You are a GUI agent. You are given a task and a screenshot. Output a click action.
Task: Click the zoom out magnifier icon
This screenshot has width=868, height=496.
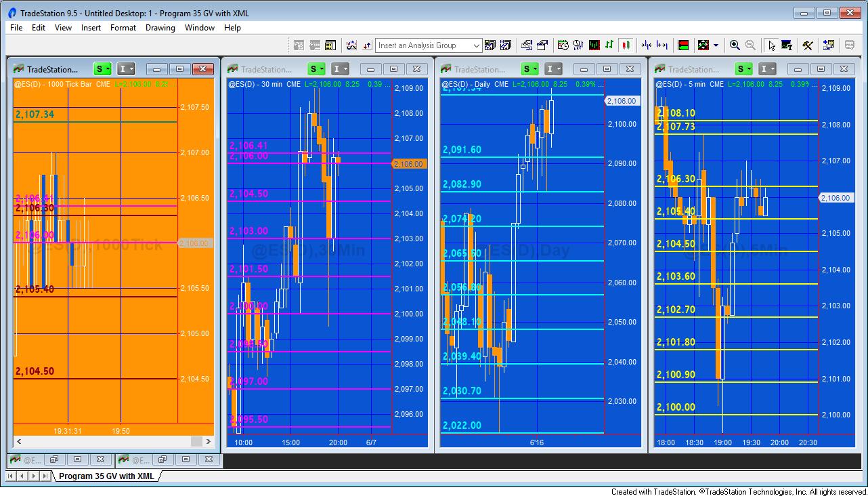coord(750,45)
